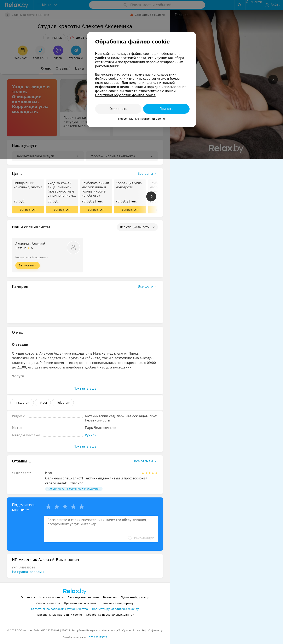Open the Меню dropdown in header
This screenshot has width=283, height=644.
[x=47, y=5]
